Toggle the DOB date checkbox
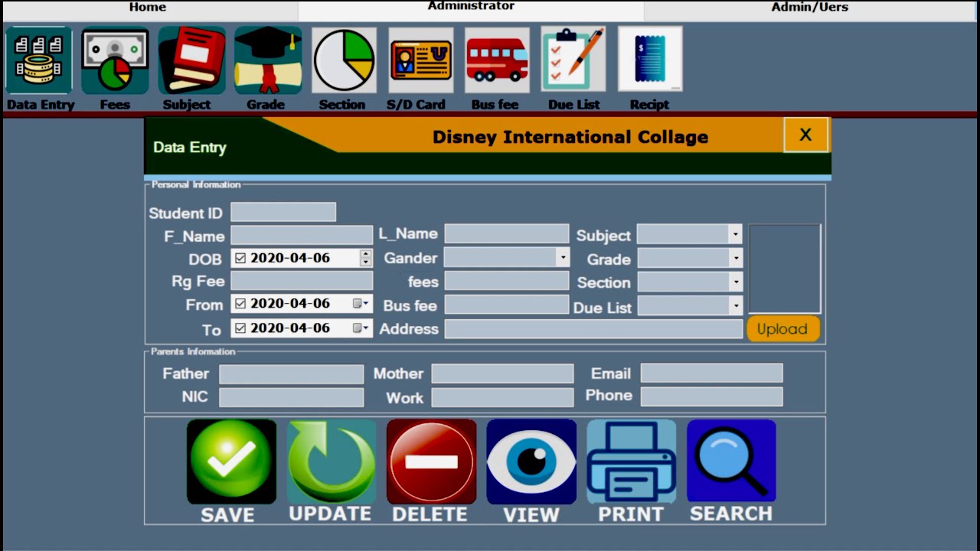Screen dimensions: 980x551 (x=240, y=259)
